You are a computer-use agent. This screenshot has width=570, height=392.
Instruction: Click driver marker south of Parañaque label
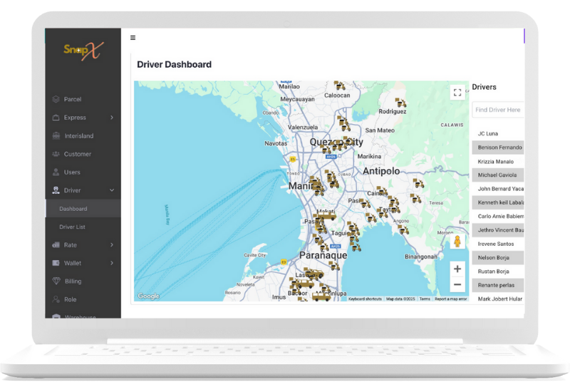point(334,266)
